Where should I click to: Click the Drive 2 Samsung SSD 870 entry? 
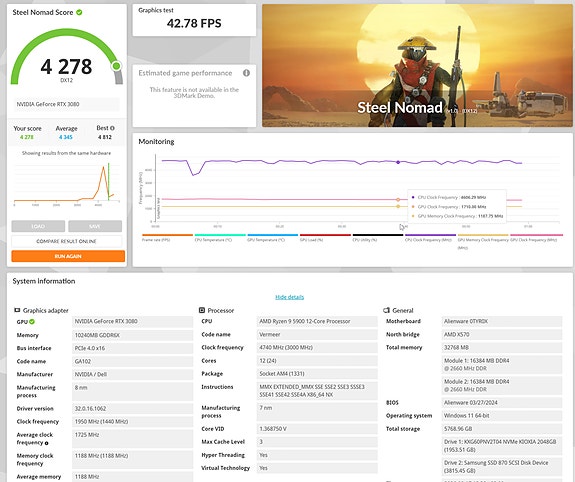pos(502,467)
